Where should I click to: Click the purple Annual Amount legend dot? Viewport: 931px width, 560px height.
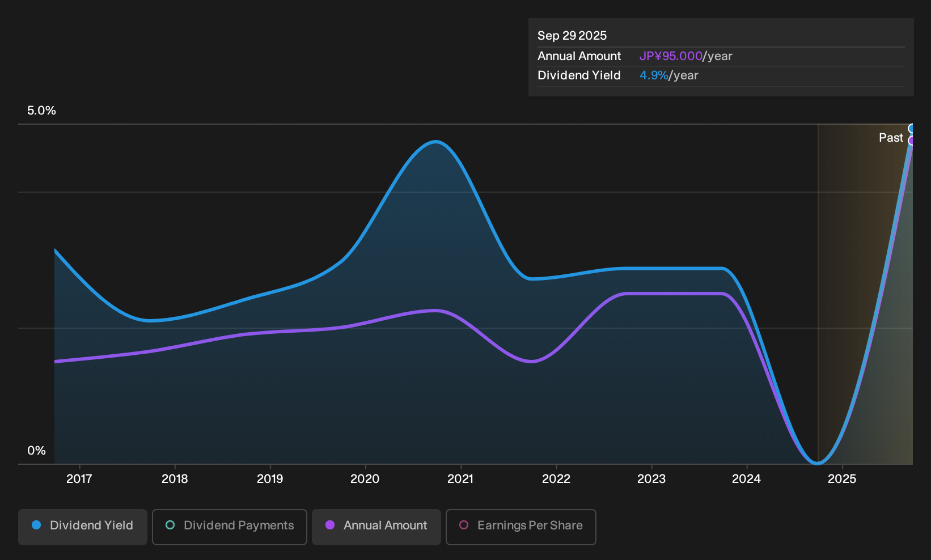pyautogui.click(x=330, y=525)
